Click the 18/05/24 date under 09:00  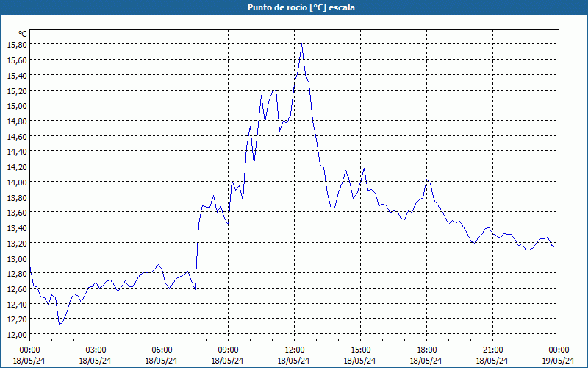coord(228,361)
